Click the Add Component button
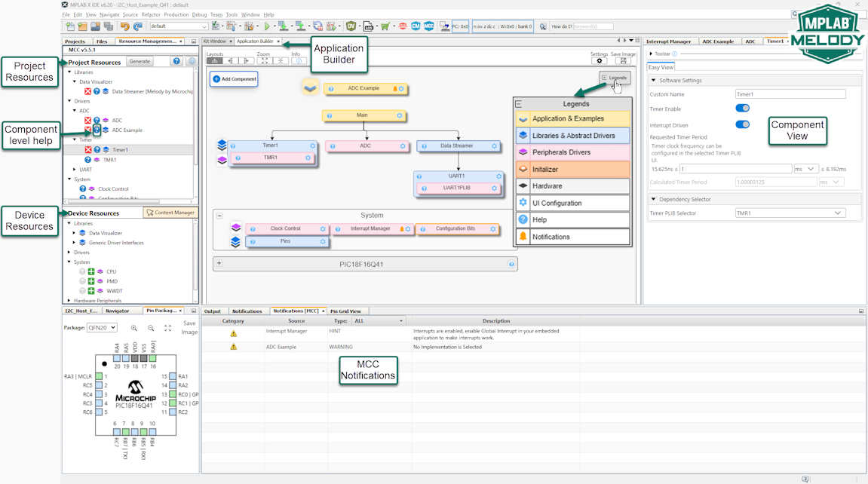This screenshot has width=868, height=484. coord(235,78)
